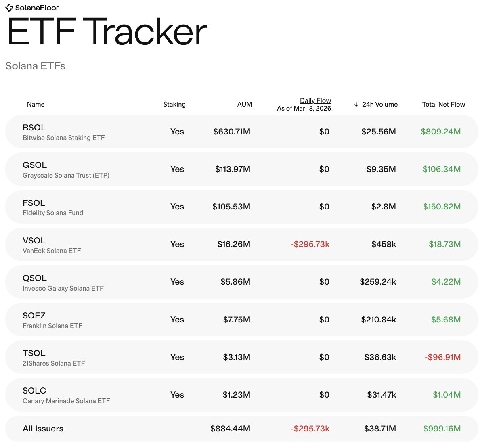Sort by Total Net Flow header
This screenshot has width=499, height=448.
(443, 104)
